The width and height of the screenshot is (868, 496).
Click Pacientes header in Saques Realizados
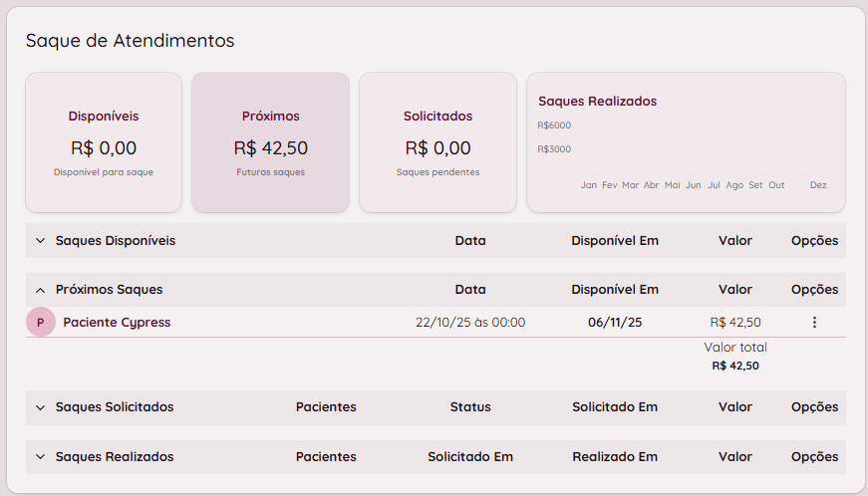tap(326, 457)
